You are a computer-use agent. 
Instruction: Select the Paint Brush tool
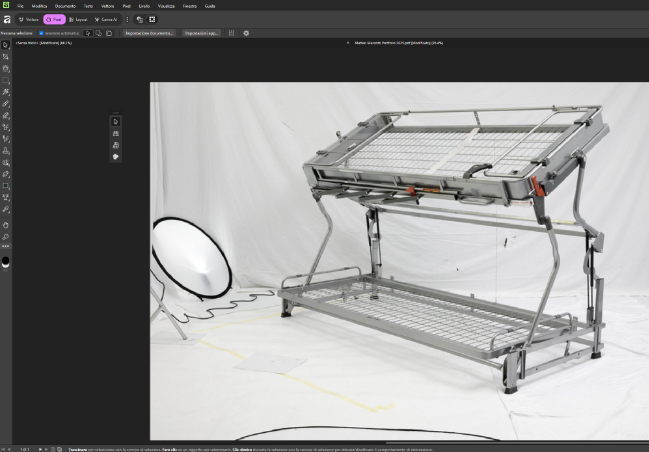coord(5,104)
